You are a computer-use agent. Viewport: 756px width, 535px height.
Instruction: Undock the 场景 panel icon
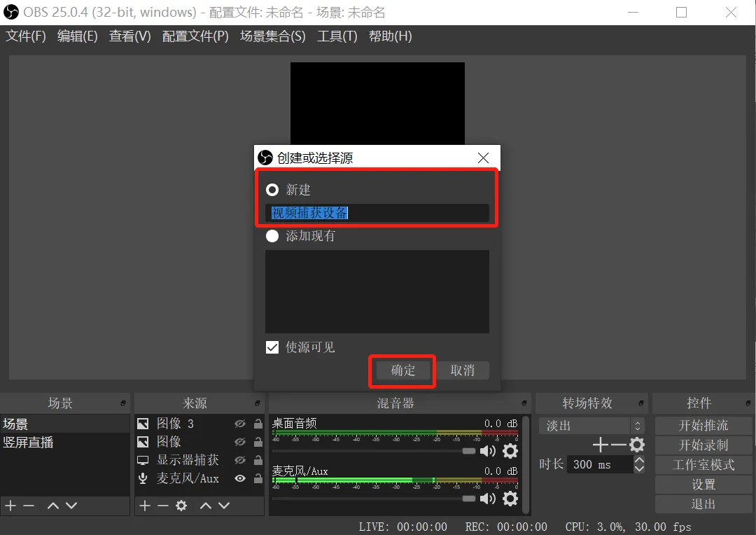(x=123, y=403)
